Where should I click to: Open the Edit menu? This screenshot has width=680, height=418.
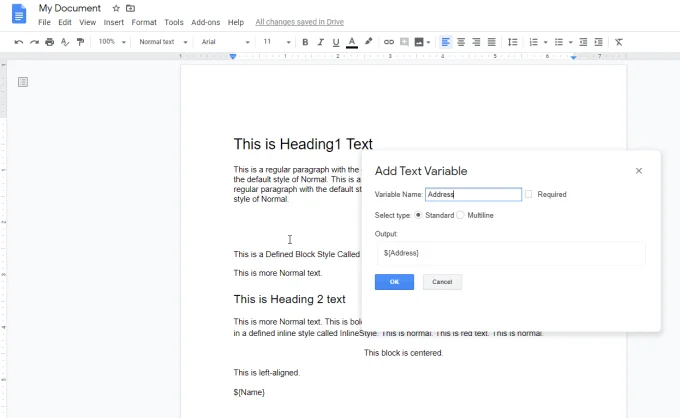65,22
